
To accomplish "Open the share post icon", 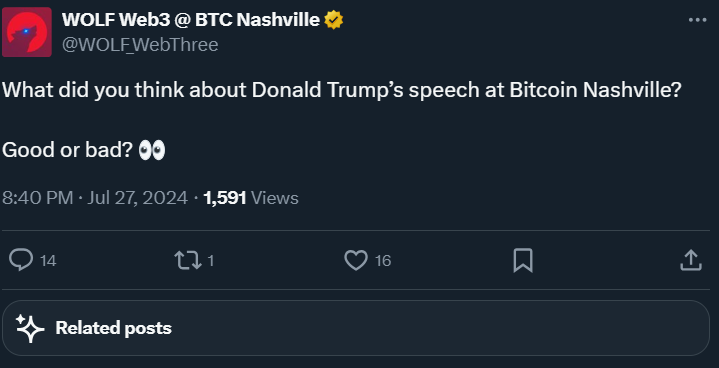I will coord(691,260).
